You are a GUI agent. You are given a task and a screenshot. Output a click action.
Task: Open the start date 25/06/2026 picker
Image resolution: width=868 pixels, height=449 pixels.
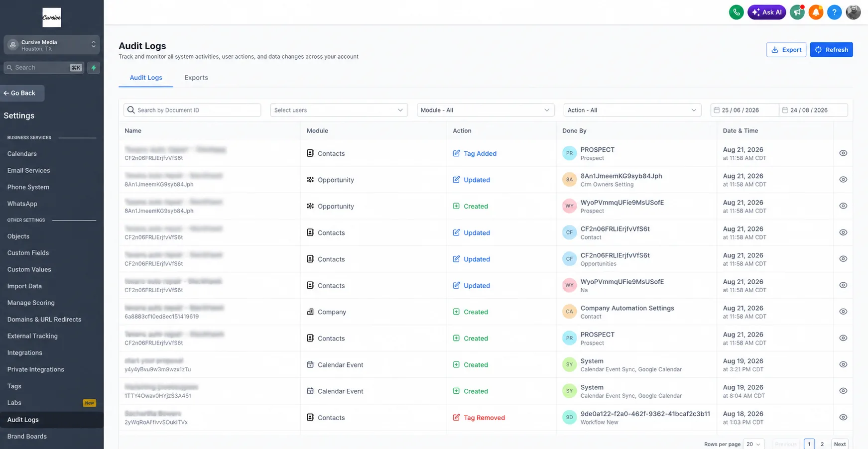(744, 110)
